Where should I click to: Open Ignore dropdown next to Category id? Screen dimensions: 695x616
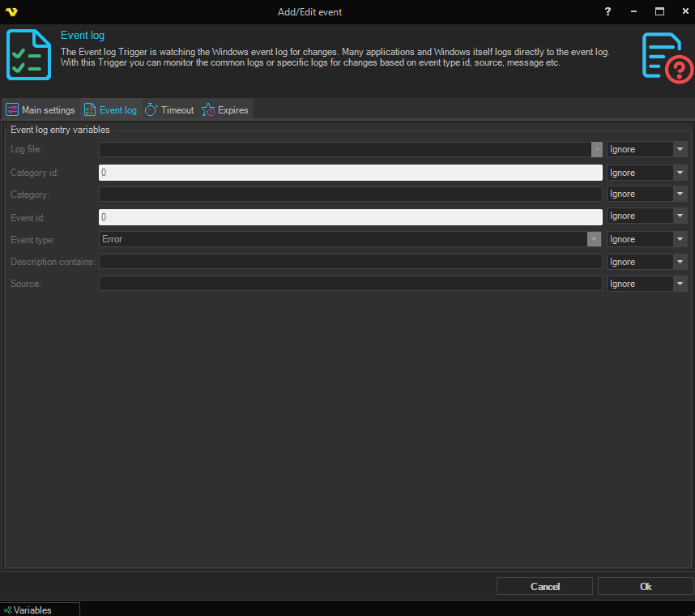coord(680,173)
